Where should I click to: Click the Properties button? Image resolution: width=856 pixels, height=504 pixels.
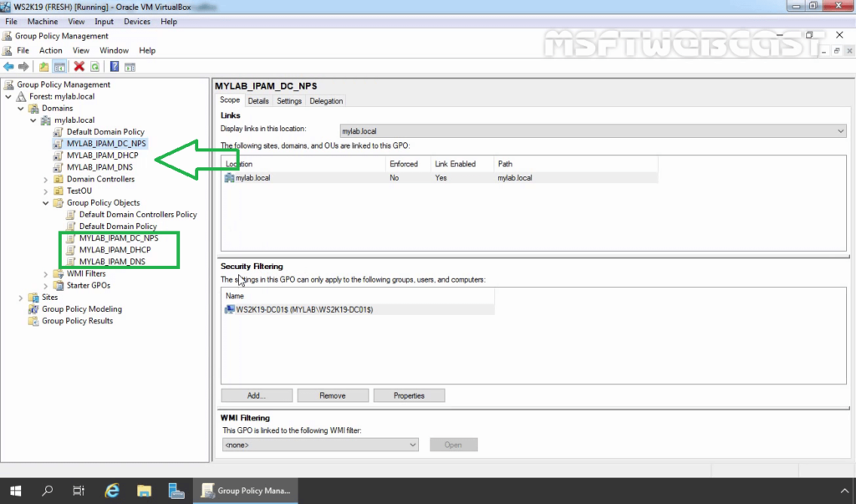[409, 396]
